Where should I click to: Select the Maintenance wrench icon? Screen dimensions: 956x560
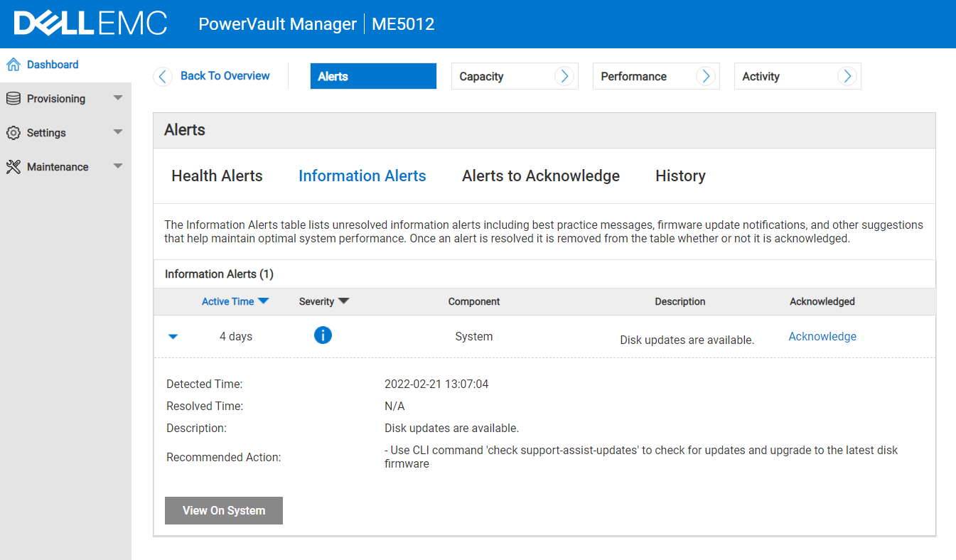click(x=12, y=166)
